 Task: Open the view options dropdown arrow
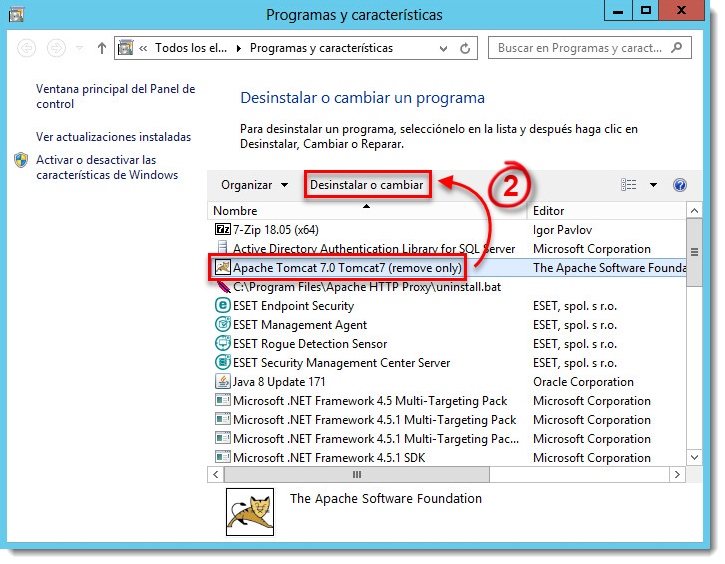(653, 185)
